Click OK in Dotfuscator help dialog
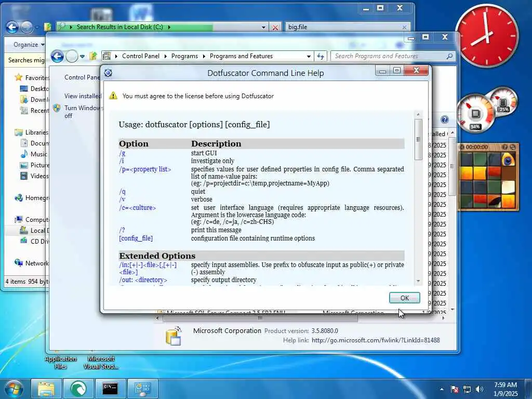This screenshot has height=399, width=532. click(x=404, y=298)
